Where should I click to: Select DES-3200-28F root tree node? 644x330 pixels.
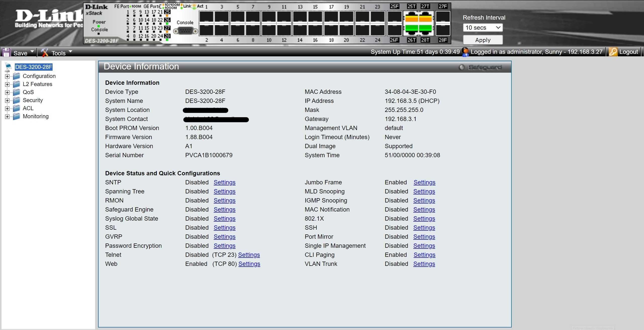coord(34,67)
